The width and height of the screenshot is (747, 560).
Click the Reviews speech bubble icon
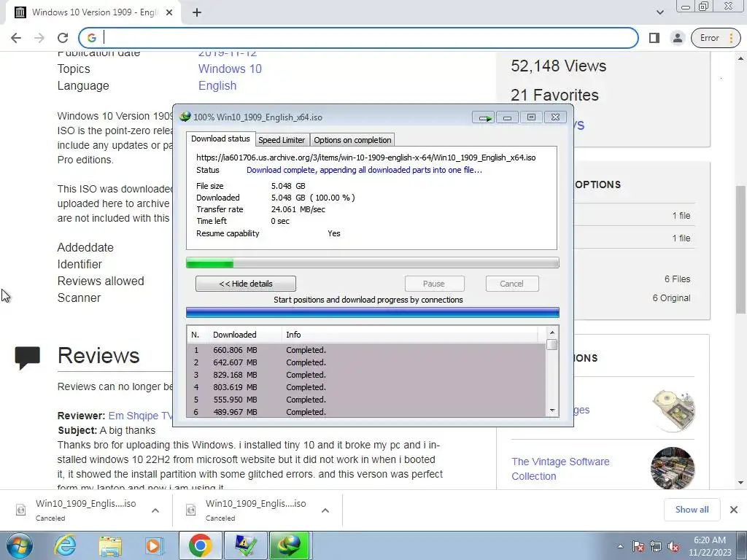[27, 358]
